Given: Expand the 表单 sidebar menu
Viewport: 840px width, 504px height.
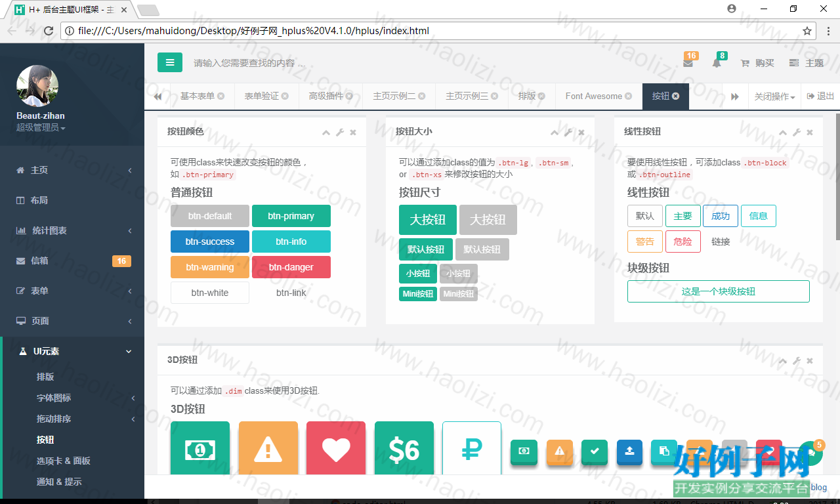Looking at the screenshot, I should (72, 291).
